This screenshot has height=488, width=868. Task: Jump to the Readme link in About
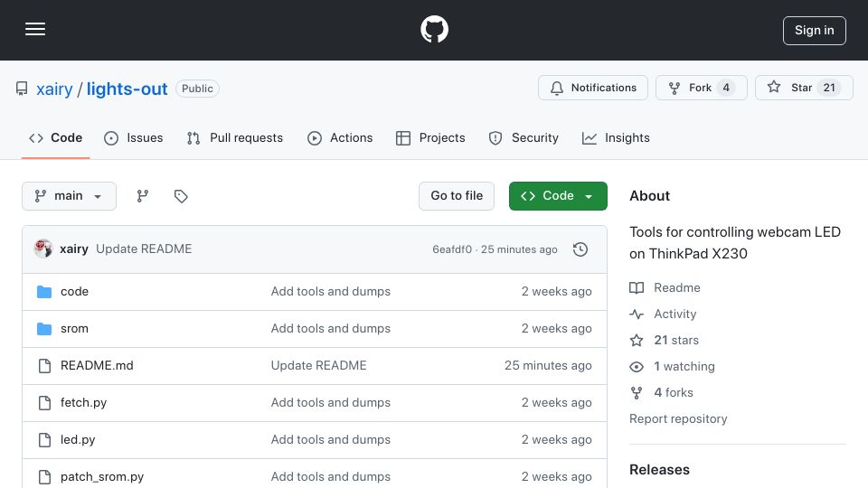[665, 287]
